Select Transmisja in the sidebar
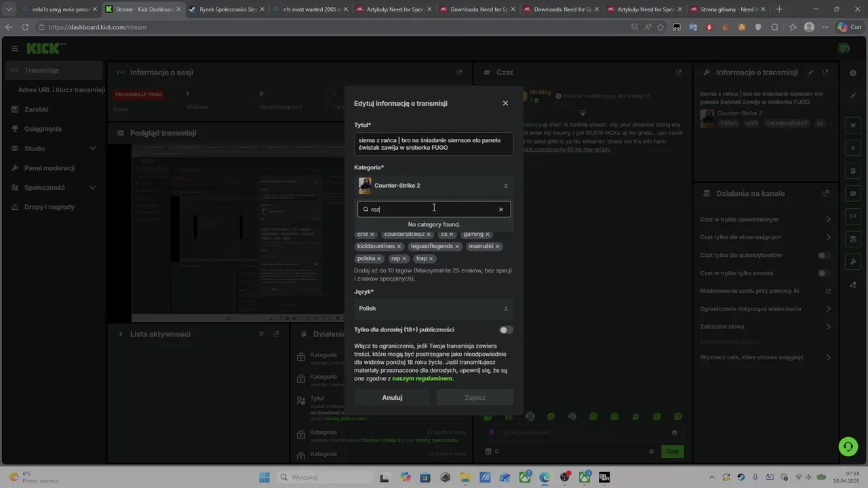This screenshot has width=868, height=488. tap(53, 70)
